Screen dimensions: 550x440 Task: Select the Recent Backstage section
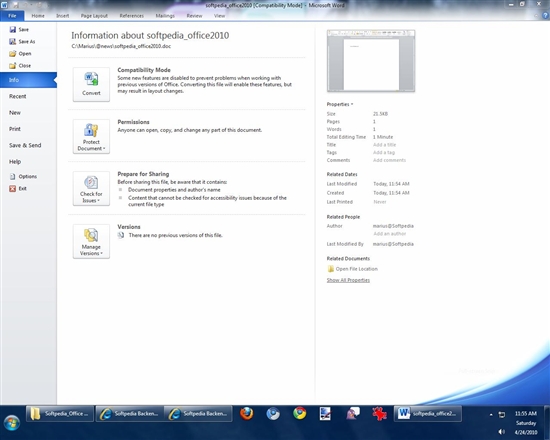(28, 96)
